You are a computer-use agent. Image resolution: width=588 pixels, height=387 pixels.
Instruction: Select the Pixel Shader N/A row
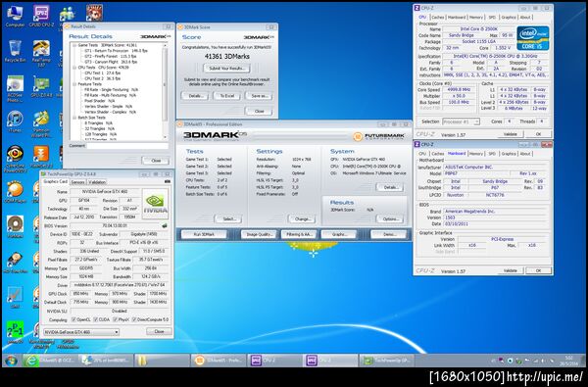click(x=99, y=101)
